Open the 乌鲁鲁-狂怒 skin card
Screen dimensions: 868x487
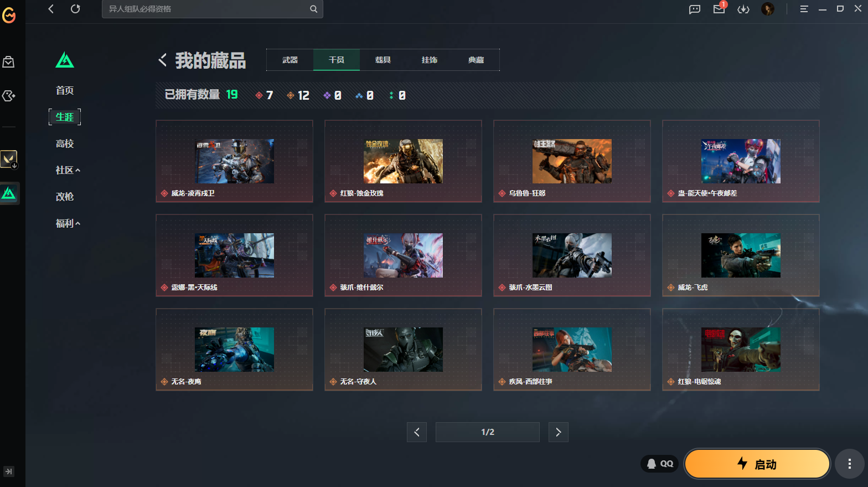[572, 161]
